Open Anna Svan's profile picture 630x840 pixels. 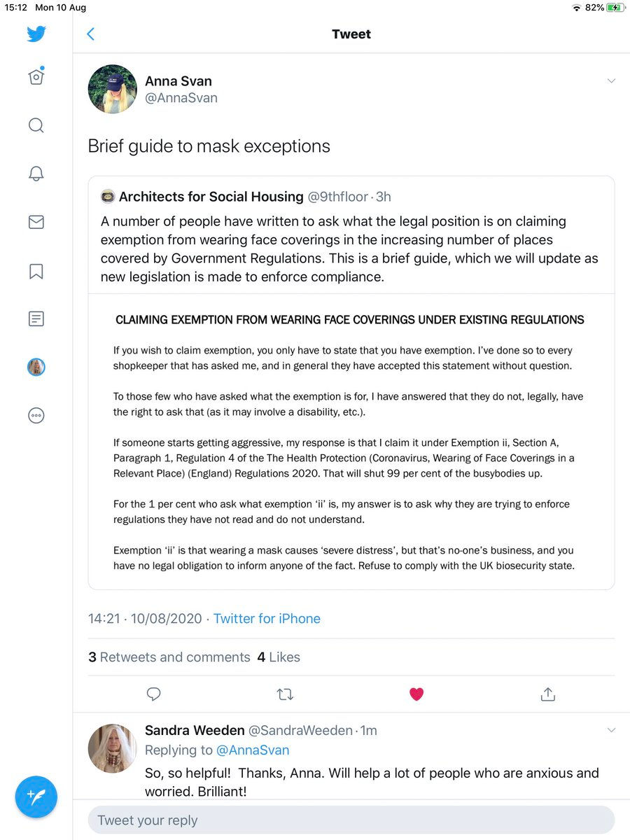[x=112, y=89]
